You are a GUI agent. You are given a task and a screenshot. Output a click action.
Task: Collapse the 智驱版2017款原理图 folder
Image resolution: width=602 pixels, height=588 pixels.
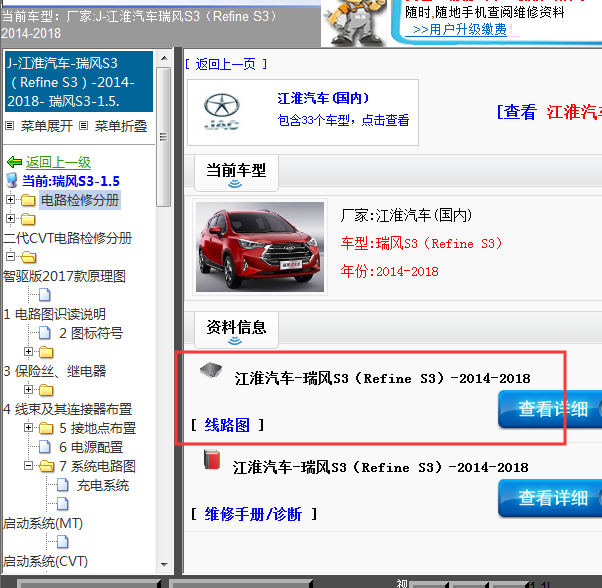pyautogui.click(x=10, y=256)
